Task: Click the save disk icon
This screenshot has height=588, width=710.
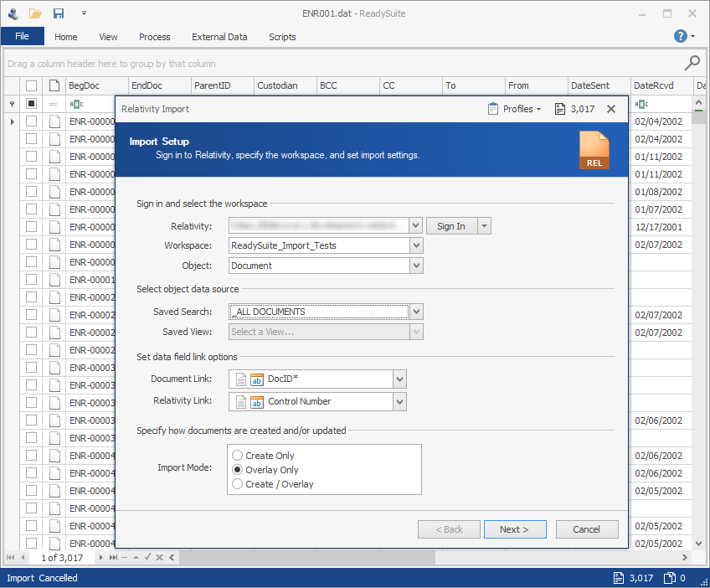Action: [59, 13]
